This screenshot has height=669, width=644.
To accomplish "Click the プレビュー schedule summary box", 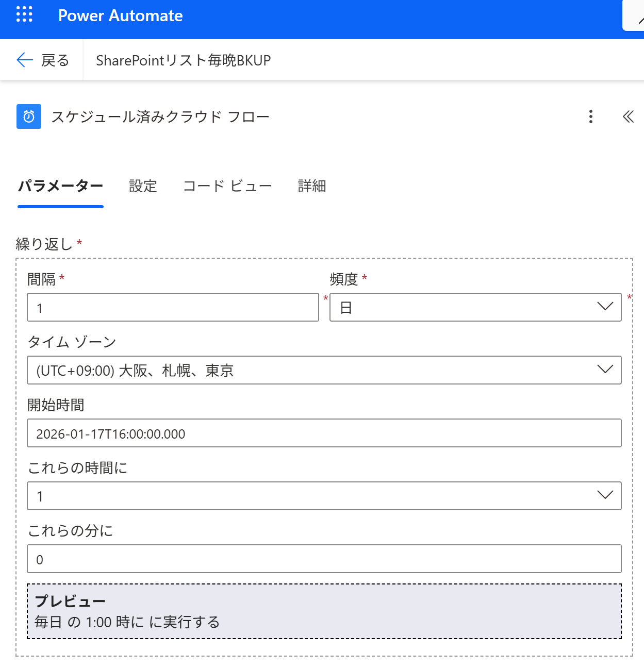I will tap(324, 612).
